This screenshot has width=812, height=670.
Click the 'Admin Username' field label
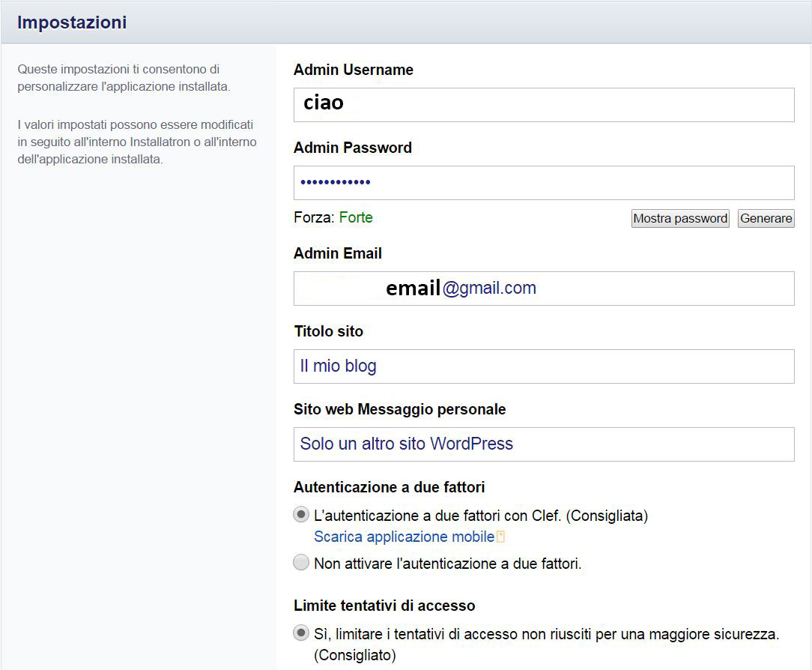[354, 70]
